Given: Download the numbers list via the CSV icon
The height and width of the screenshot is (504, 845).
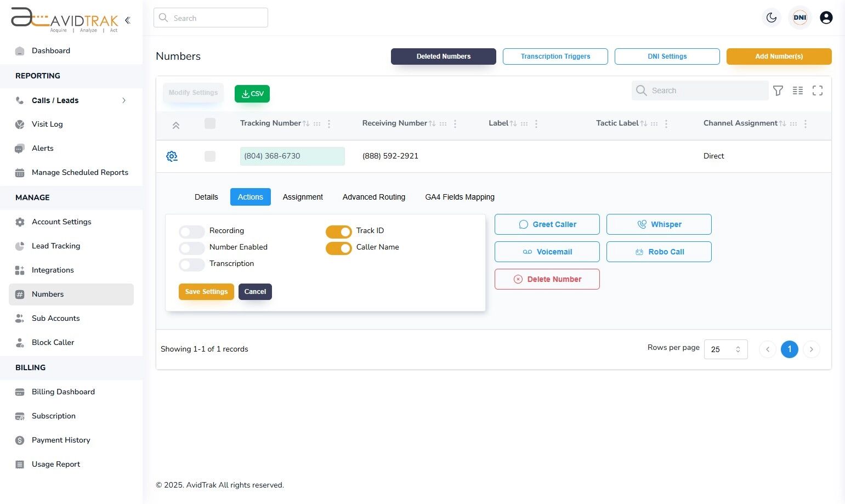Looking at the screenshot, I should tap(252, 93).
